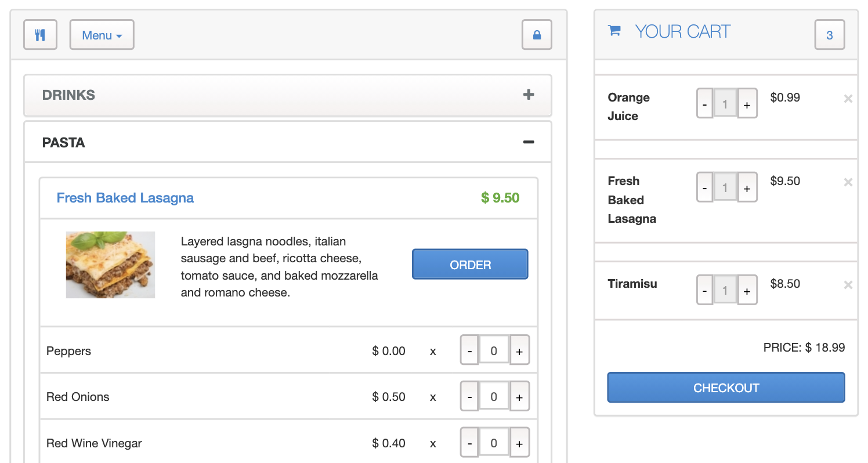This screenshot has height=463, width=868.
Task: Remove Orange Juice from cart
Action: (848, 99)
